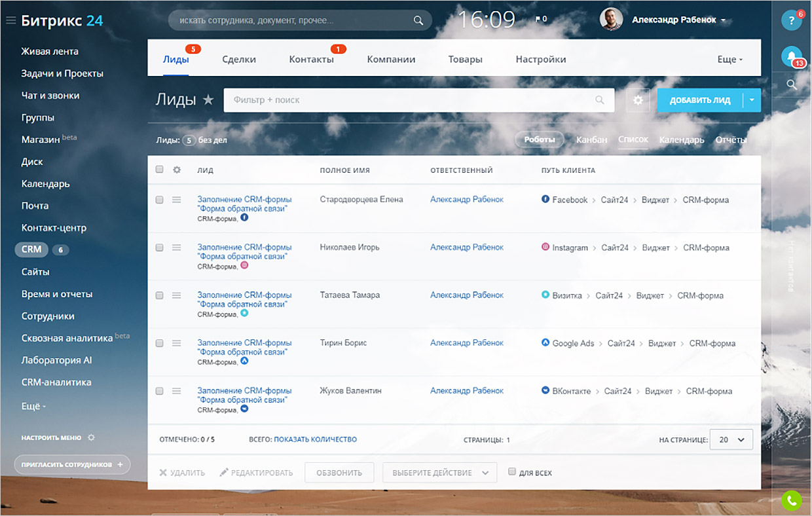Expand Ещё in the left sidebar
The width and height of the screenshot is (812, 516).
tap(33, 406)
